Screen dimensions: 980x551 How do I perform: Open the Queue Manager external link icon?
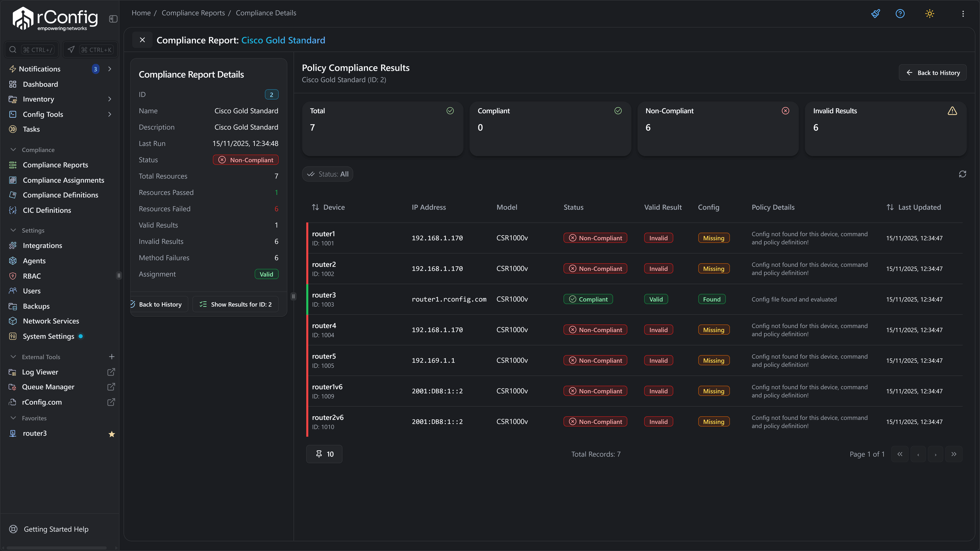(x=111, y=387)
